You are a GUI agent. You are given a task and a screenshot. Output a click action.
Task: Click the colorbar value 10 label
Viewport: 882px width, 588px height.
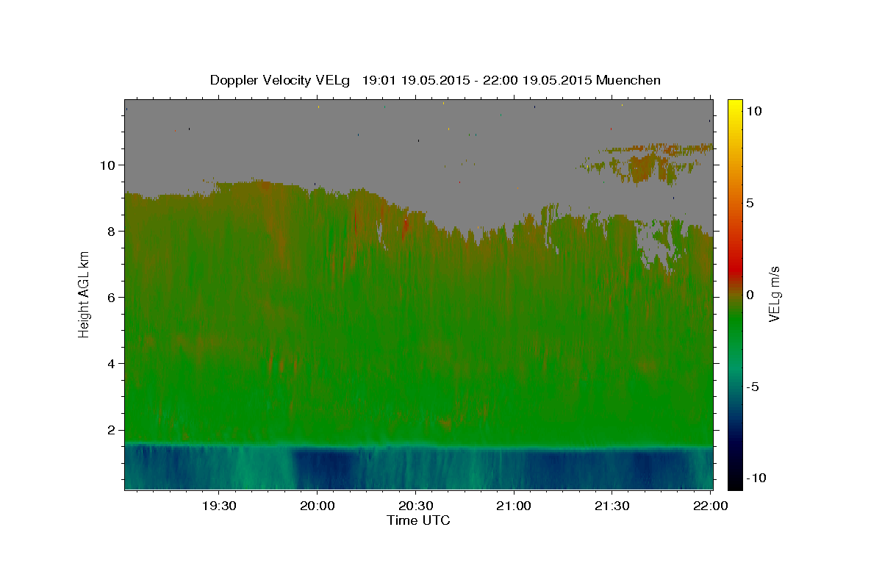click(753, 110)
